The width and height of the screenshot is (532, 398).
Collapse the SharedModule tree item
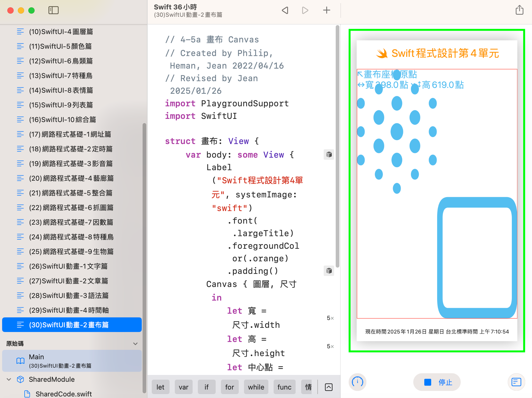9,379
